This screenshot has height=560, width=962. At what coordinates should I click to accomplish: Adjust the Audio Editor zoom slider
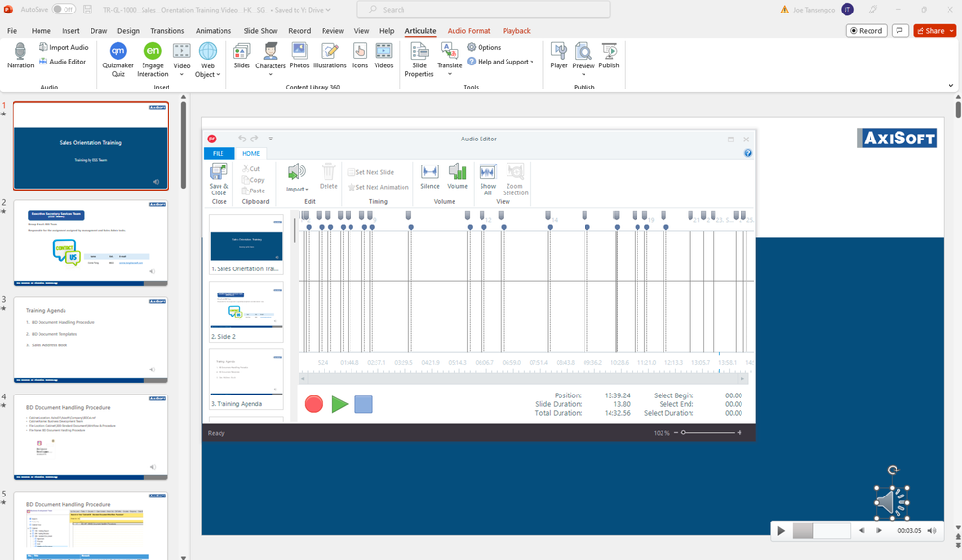coord(683,433)
